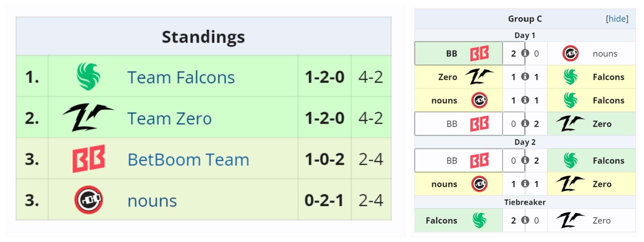The height and width of the screenshot is (242, 644).
Task: Expand match info for BB versus Falcons
Action: click(x=525, y=160)
